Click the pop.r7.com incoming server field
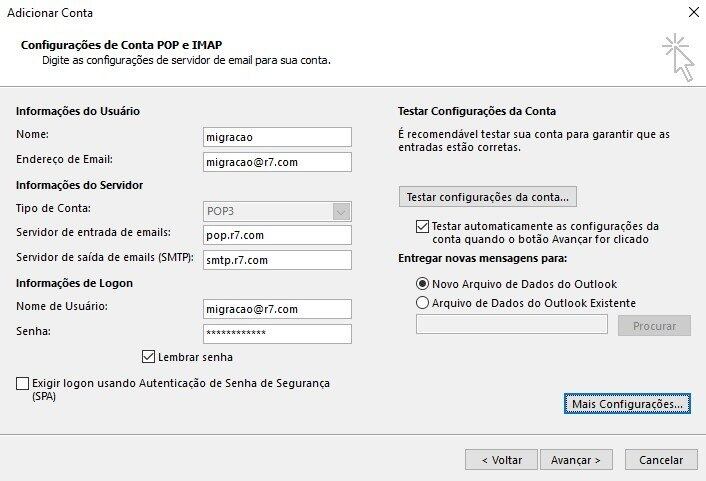The image size is (706, 481). (x=277, y=235)
